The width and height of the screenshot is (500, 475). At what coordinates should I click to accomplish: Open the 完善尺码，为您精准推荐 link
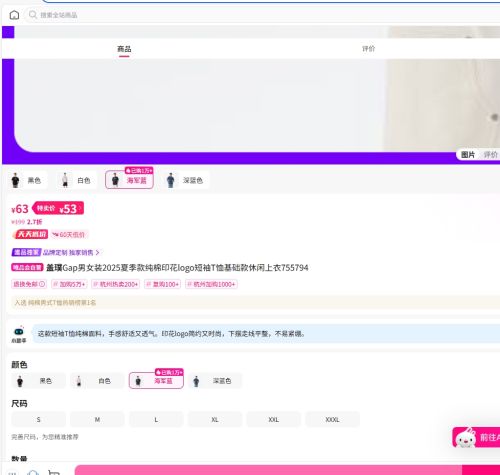click(45, 437)
